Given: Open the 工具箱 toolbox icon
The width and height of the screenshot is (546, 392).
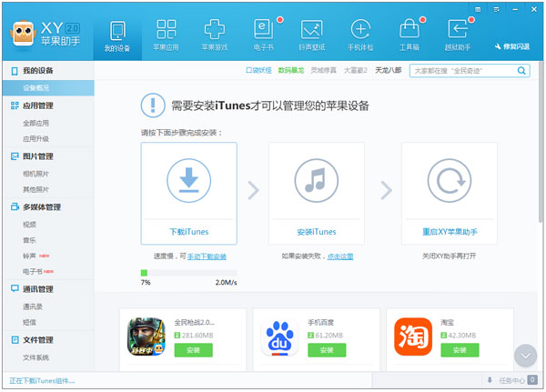Looking at the screenshot, I should [409, 35].
